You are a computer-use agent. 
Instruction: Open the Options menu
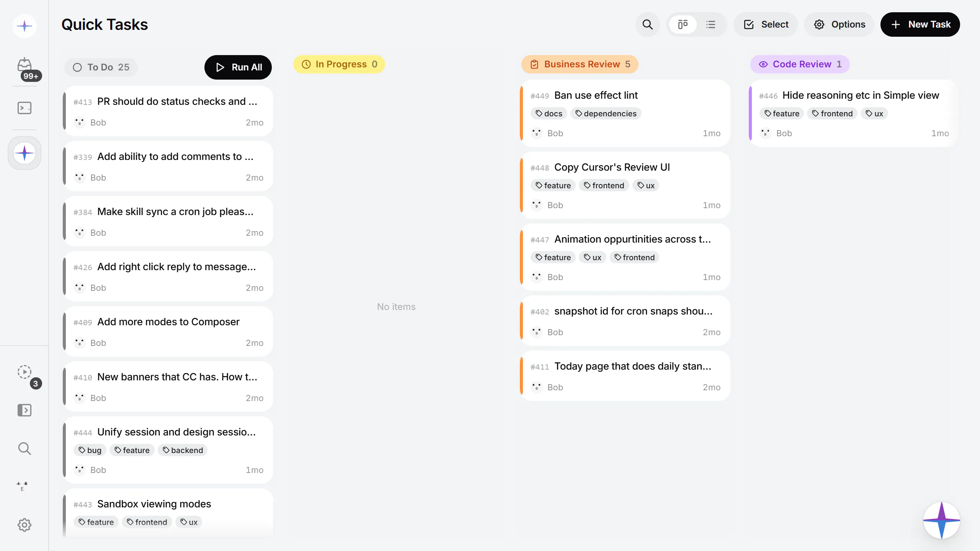pyautogui.click(x=839, y=24)
